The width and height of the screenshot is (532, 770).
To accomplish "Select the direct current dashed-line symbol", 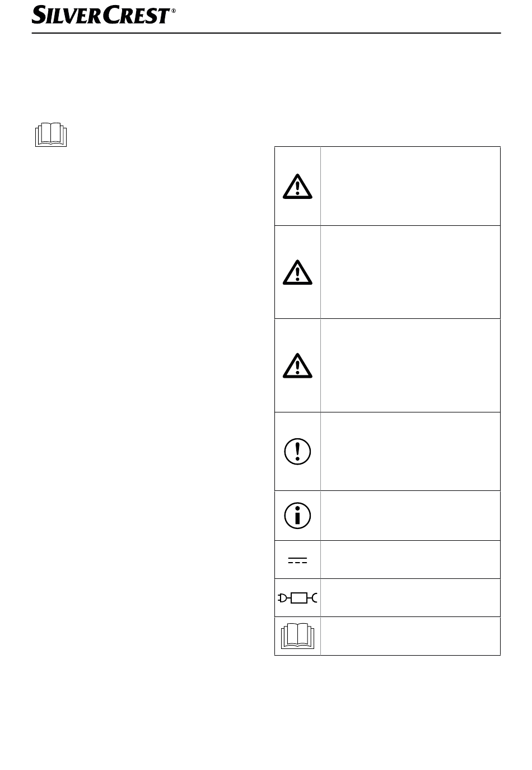I will (297, 560).
